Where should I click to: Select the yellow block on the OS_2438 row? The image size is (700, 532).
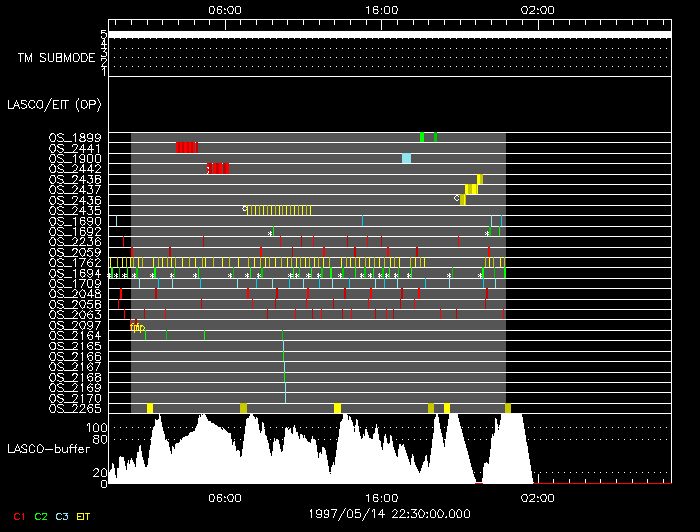[480, 179]
